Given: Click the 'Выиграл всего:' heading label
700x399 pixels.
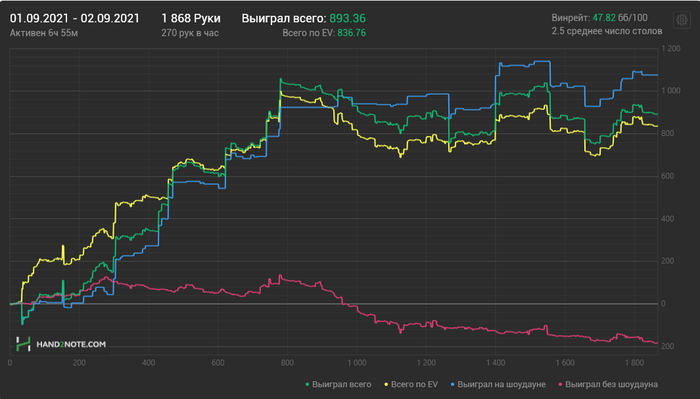Looking at the screenshot, I should [284, 18].
